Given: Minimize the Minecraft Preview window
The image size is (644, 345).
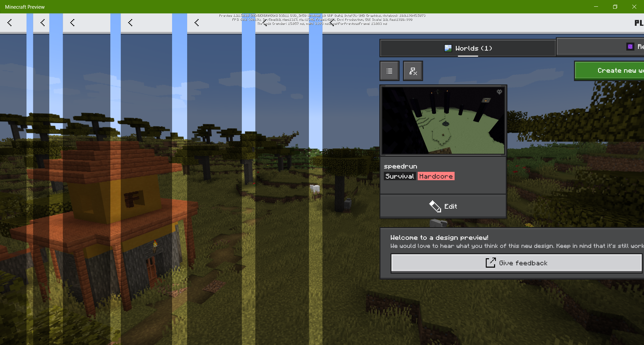Looking at the screenshot, I should point(596,7).
